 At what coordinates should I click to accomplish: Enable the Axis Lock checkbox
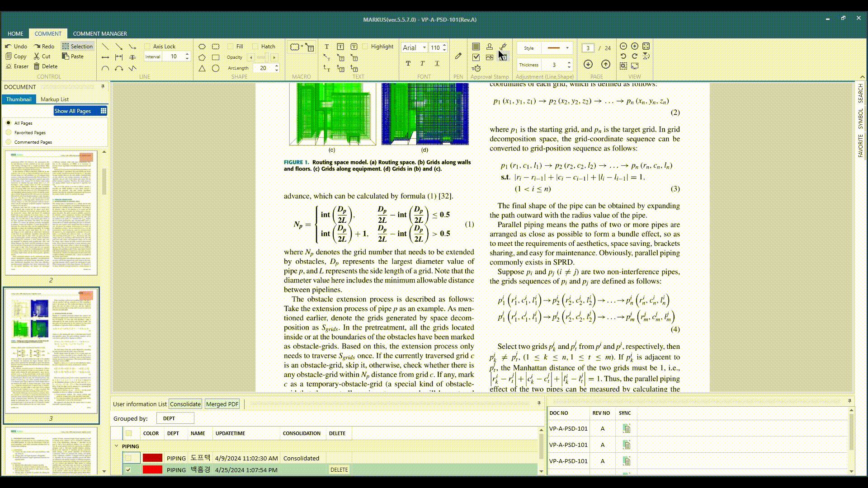click(x=147, y=46)
